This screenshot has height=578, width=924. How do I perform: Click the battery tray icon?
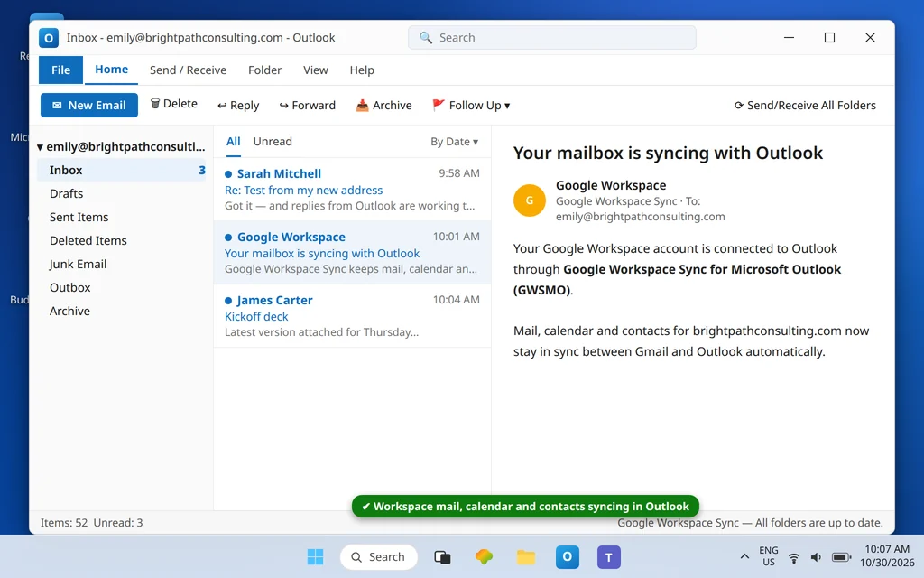[841, 557]
